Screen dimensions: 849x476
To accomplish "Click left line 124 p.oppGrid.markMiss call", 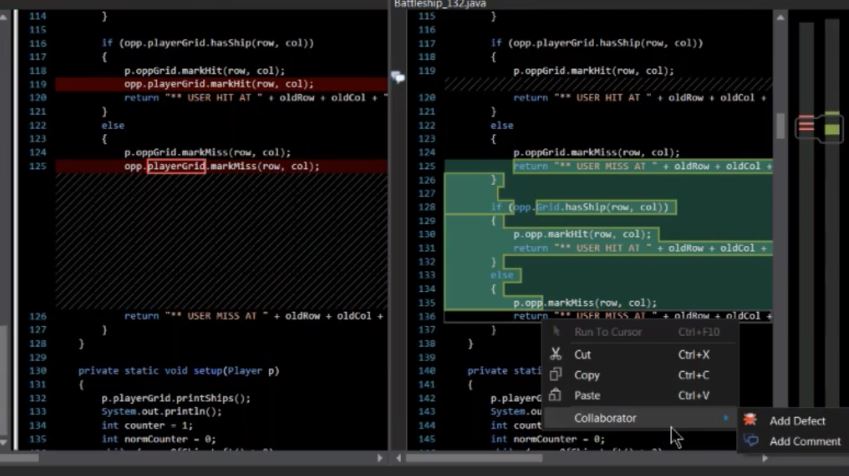I will pos(207,152).
